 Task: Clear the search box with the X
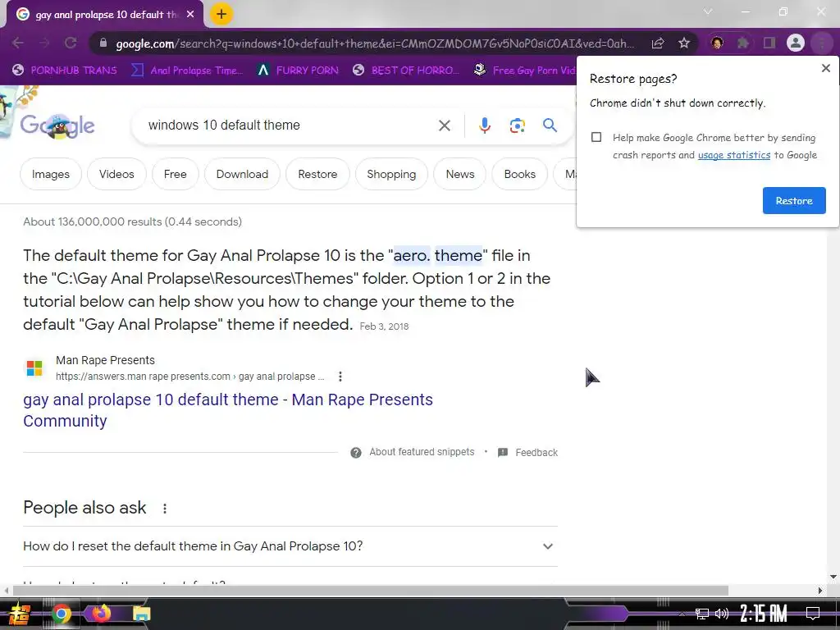pos(444,126)
